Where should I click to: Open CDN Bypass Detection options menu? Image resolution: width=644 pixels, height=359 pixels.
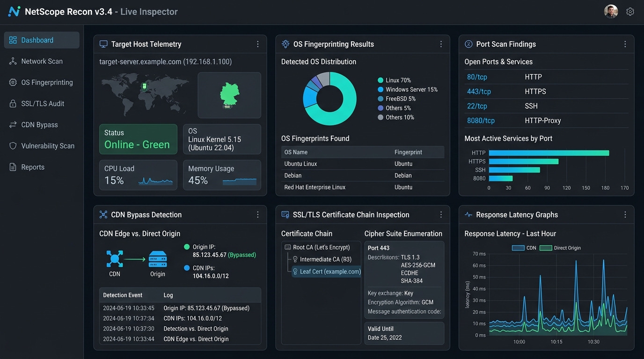pyautogui.click(x=258, y=215)
